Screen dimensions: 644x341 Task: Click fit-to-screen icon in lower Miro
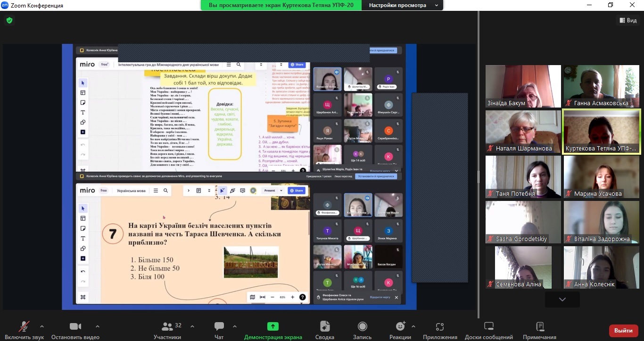point(263,297)
